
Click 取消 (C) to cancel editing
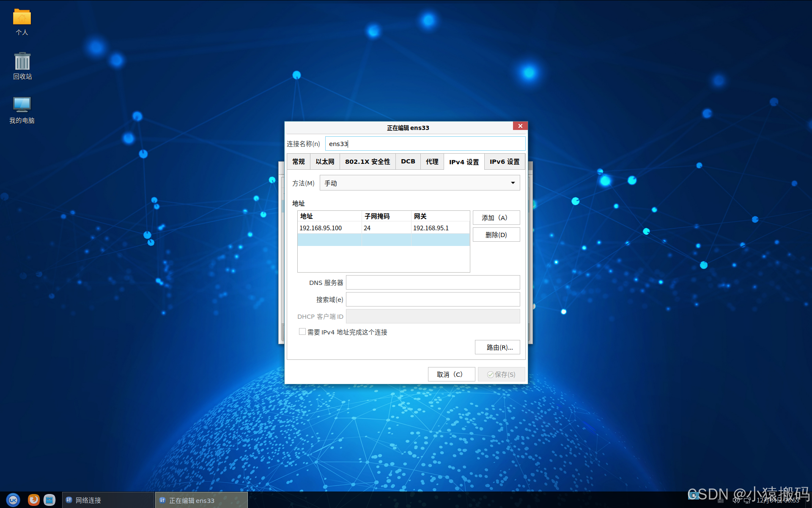(x=451, y=375)
